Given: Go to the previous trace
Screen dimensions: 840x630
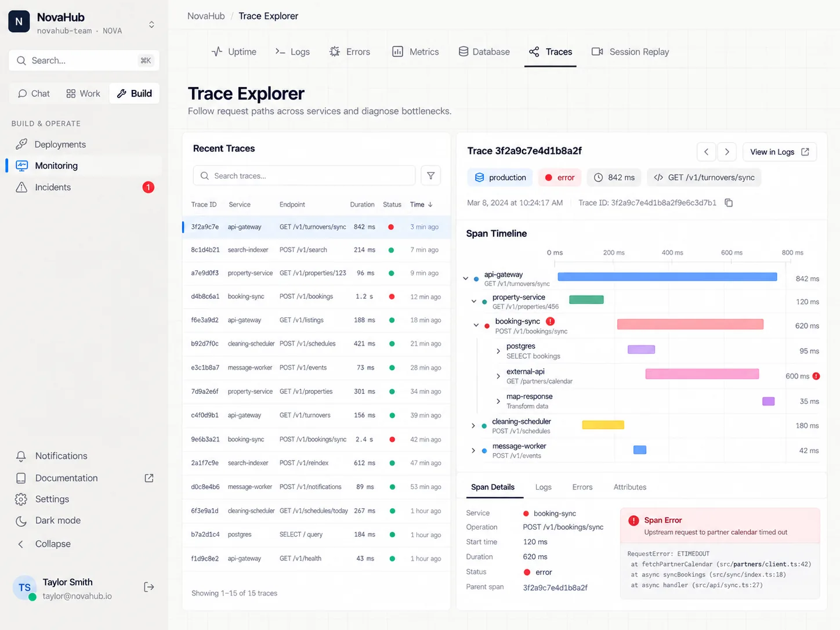Looking at the screenshot, I should [706, 152].
